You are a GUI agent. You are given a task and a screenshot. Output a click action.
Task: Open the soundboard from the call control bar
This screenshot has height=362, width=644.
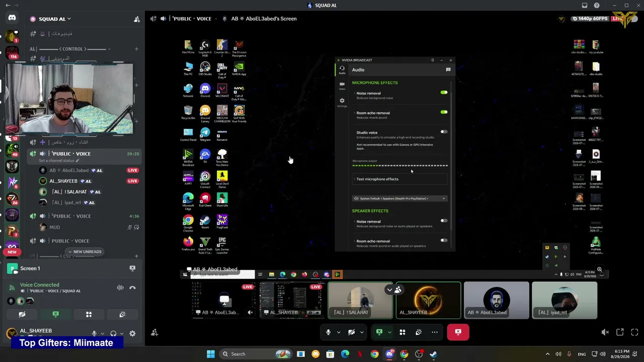pyautogui.click(x=419, y=332)
